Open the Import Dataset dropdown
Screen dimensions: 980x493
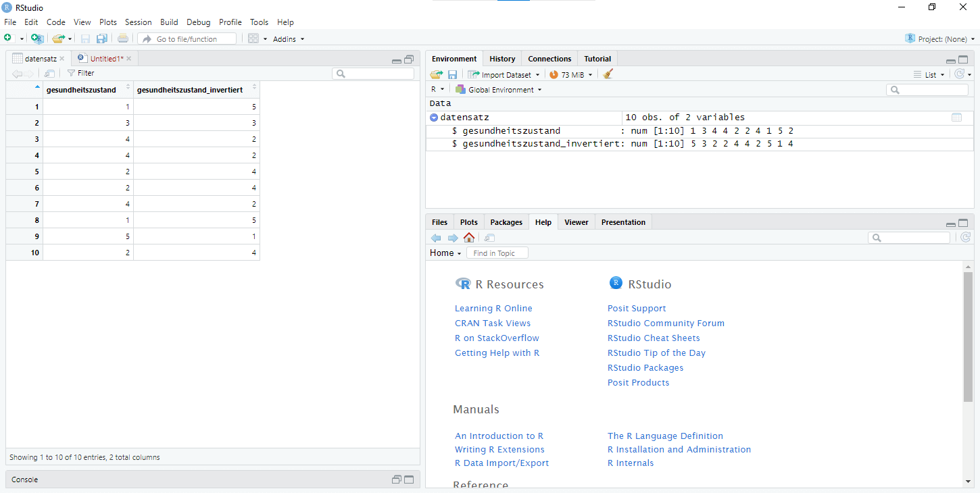coord(504,74)
